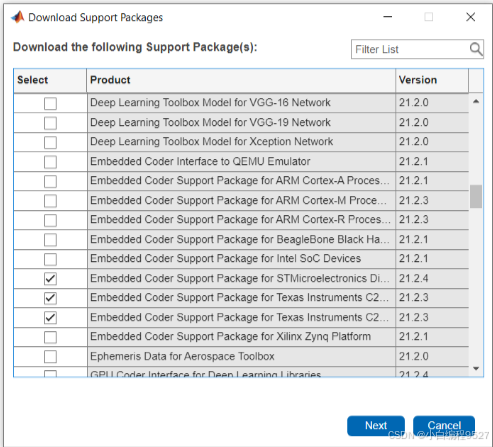Click the Cancel button
This screenshot has width=493, height=447.
click(444, 426)
